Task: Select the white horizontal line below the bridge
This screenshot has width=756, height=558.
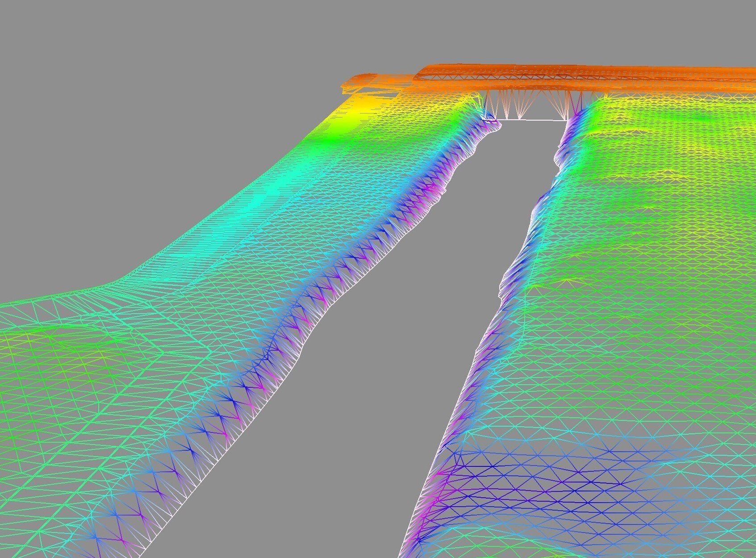Action: [x=531, y=119]
